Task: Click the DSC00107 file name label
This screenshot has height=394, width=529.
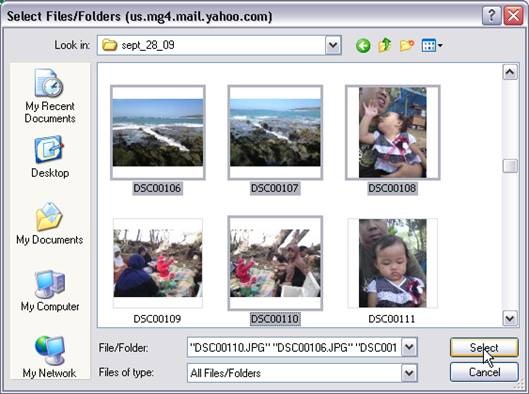Action: 275,188
